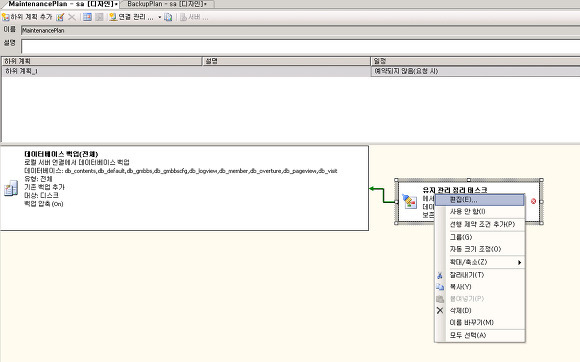Click into the 설명 description field
Screen dimensions: 580x362
[x=300, y=46]
